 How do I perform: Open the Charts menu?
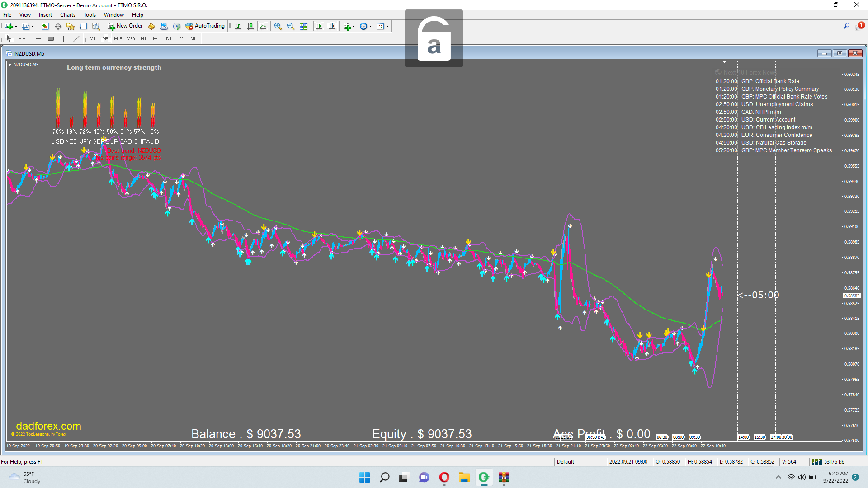coord(68,15)
